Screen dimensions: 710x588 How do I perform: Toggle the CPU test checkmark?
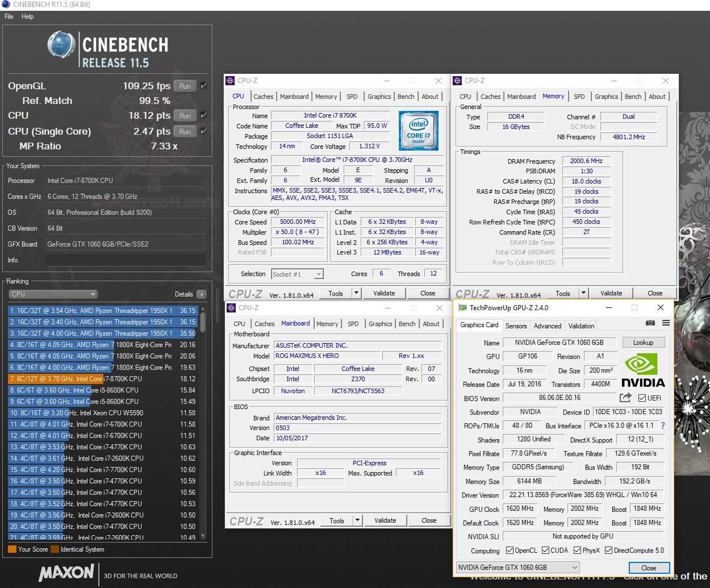coord(203,115)
